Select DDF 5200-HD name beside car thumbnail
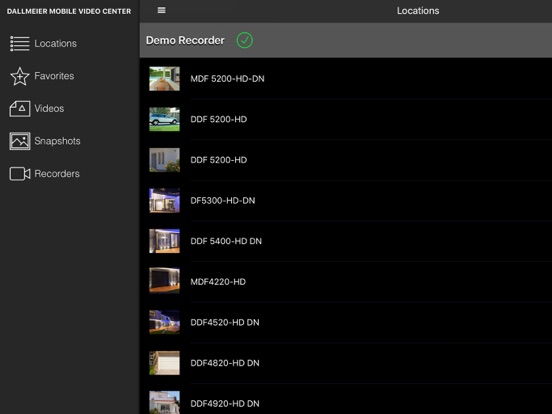Image resolution: width=552 pixels, height=414 pixels. click(219, 119)
